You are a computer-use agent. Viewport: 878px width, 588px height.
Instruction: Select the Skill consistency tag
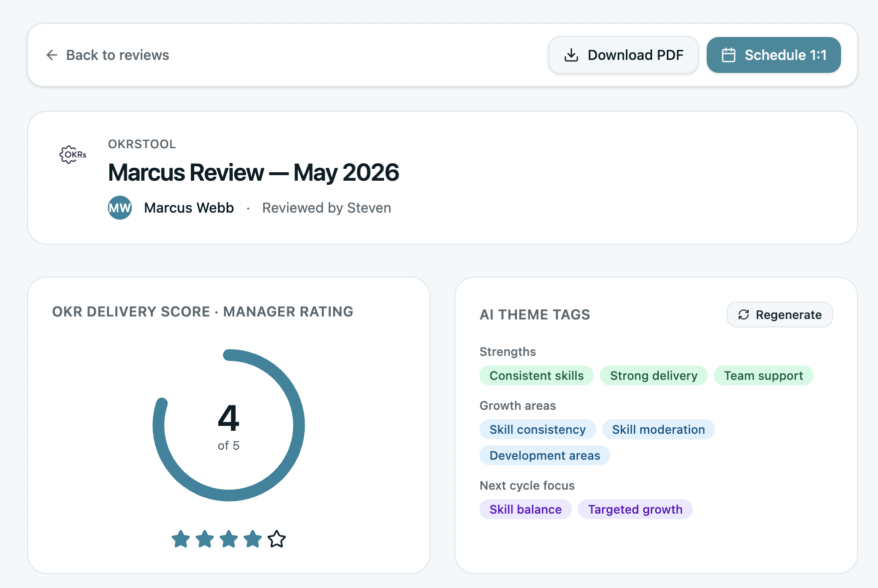click(538, 429)
